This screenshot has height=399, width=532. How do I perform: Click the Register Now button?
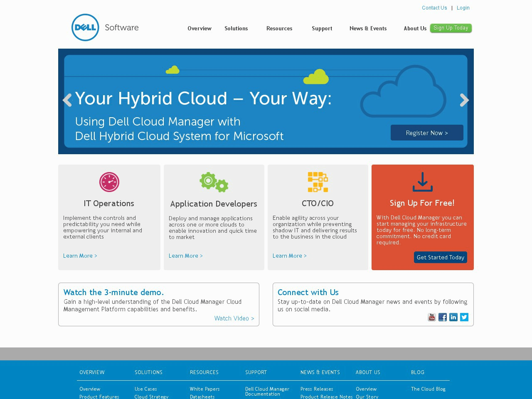point(427,133)
